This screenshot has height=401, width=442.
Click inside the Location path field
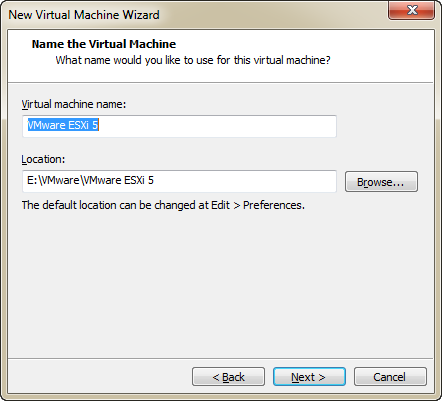click(x=179, y=181)
